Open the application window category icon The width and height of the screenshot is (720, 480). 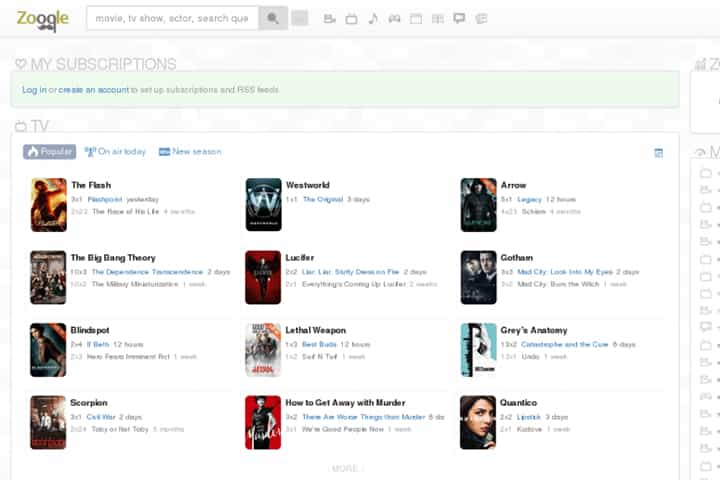pos(416,19)
